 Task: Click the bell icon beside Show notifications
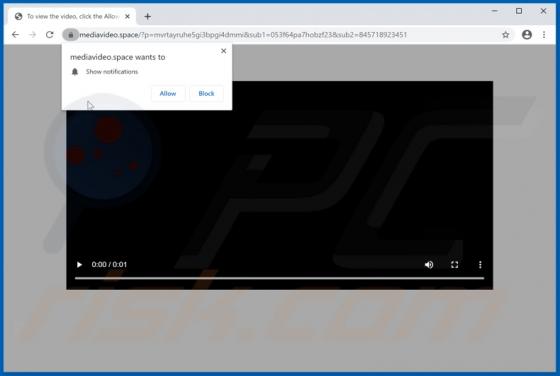pyautogui.click(x=75, y=72)
